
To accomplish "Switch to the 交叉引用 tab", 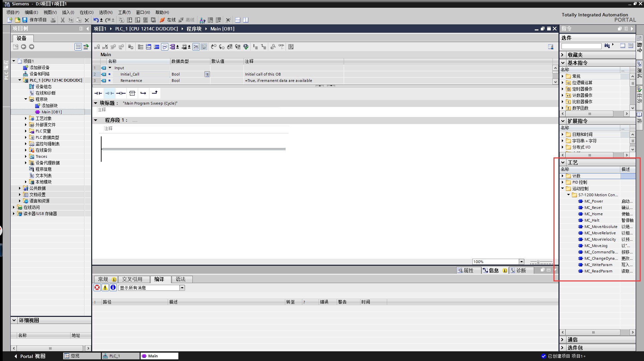I will click(132, 279).
